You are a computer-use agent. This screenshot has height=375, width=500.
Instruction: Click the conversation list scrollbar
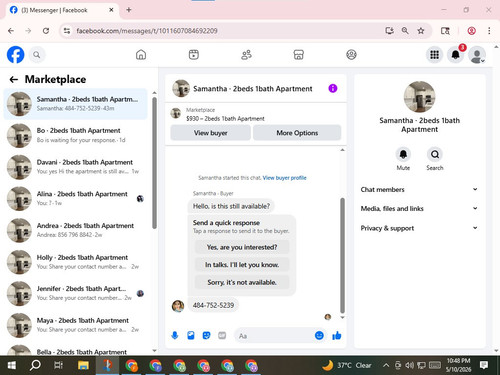point(154,163)
